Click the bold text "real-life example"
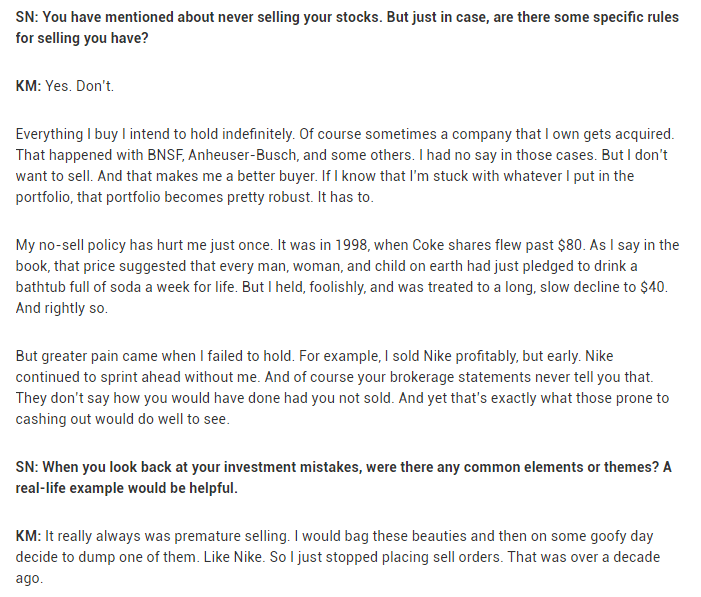Image resolution: width=701 pixels, height=597 pixels. click(x=72, y=489)
